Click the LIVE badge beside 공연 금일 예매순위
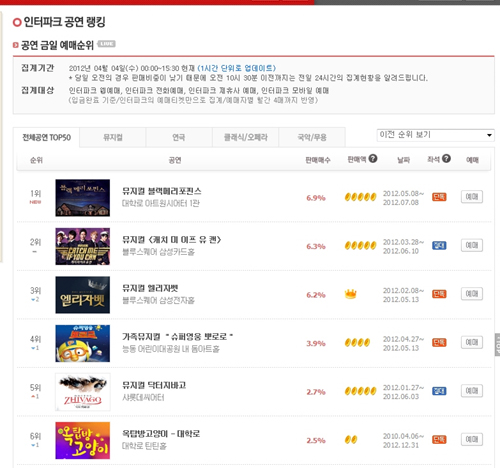The width and height of the screenshot is (500, 468). pyautogui.click(x=107, y=44)
